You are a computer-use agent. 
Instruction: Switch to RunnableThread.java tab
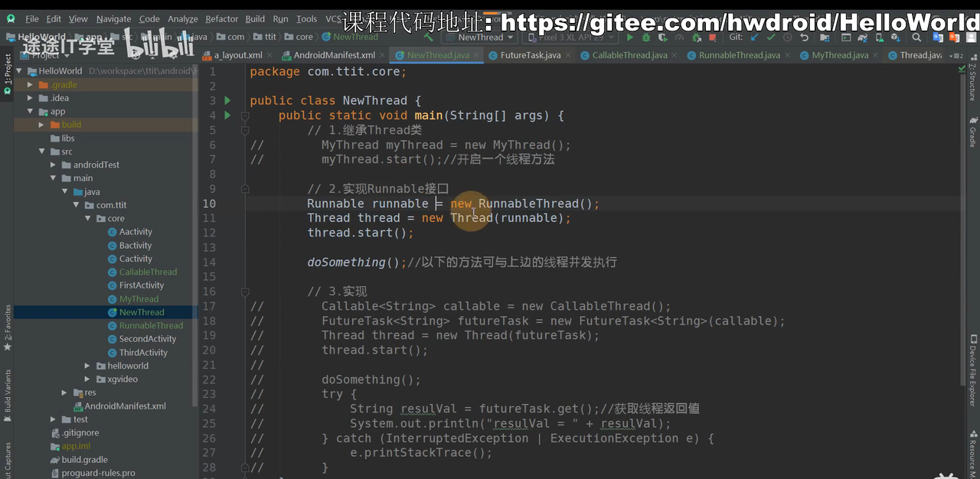coord(739,55)
